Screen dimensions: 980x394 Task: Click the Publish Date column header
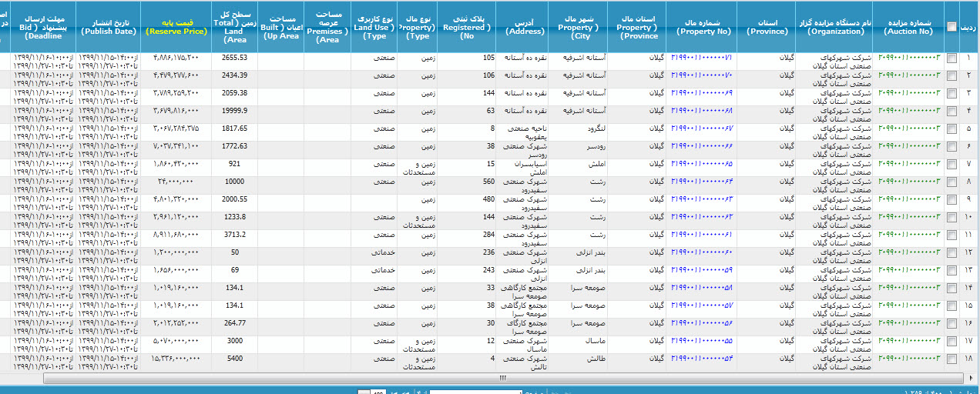(108, 26)
